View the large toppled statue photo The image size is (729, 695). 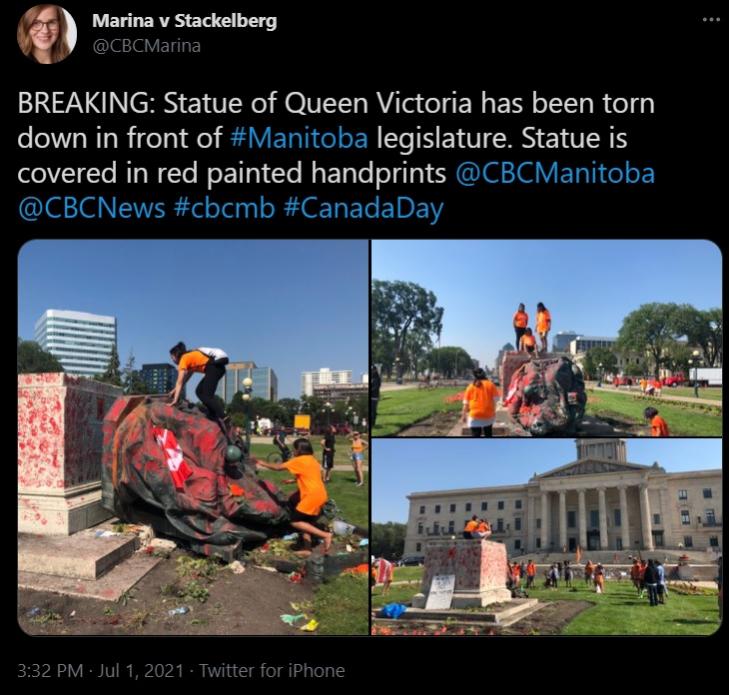[193, 437]
